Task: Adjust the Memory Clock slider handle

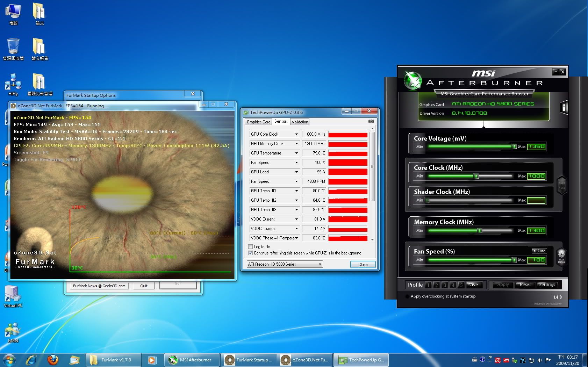Action: click(480, 230)
